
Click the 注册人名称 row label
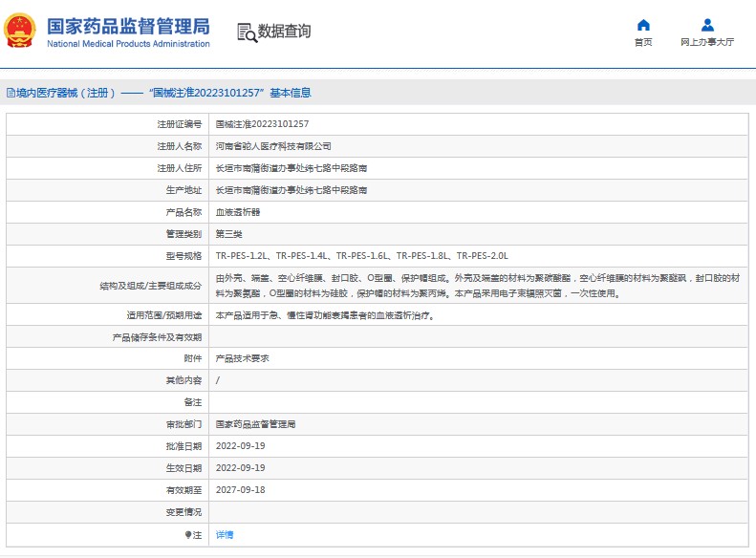click(x=180, y=146)
